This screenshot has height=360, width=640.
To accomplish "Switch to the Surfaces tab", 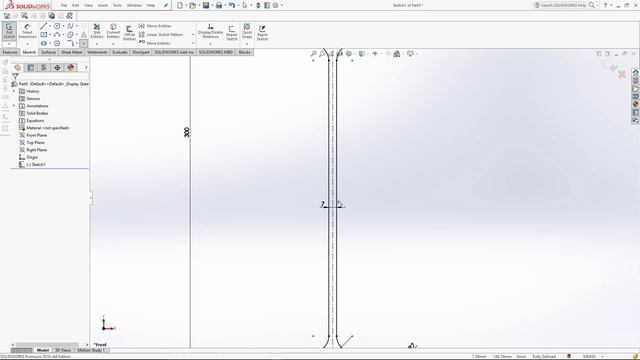I will tap(49, 52).
